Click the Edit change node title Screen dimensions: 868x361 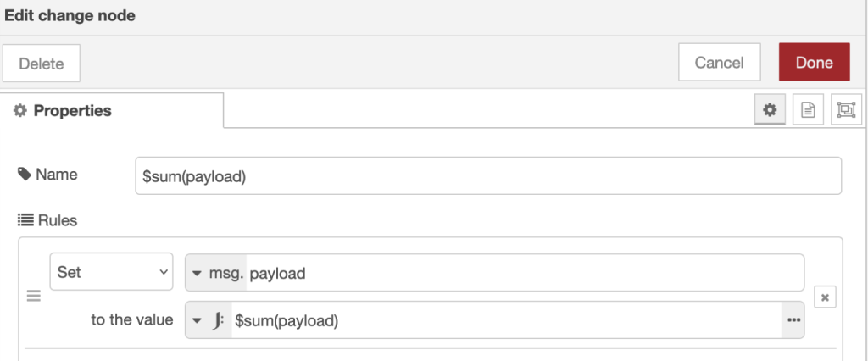tap(70, 15)
